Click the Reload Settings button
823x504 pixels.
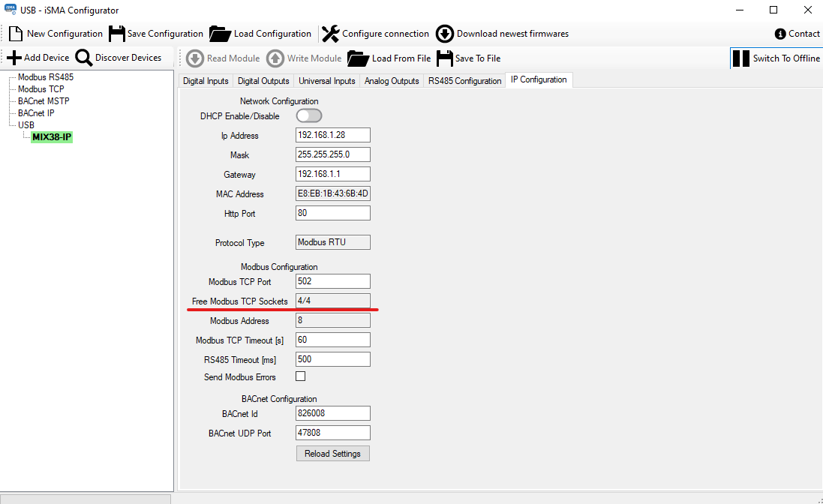coord(332,454)
